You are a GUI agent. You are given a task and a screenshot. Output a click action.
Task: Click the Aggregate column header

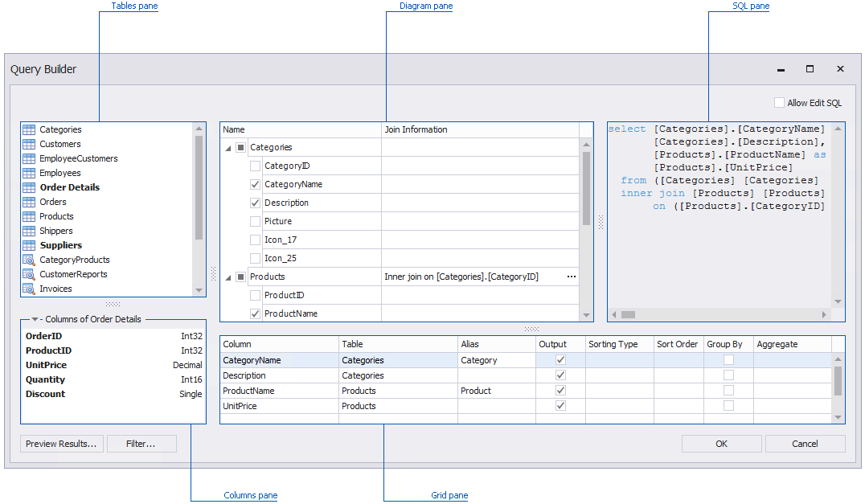pos(792,344)
